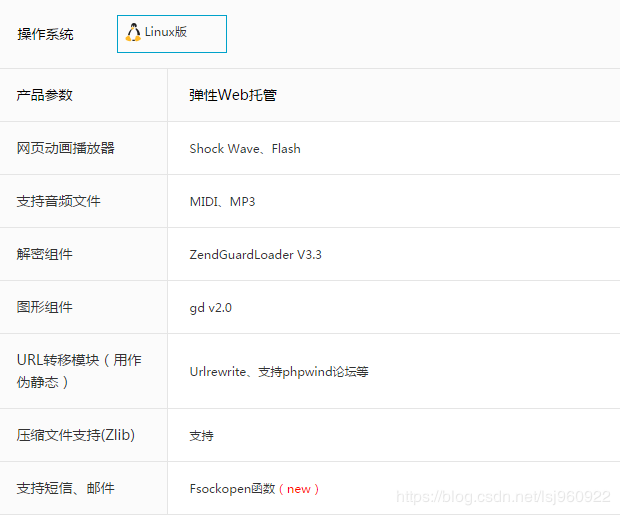620x515 pixels.
Task: Click the 弹性Web托管 column header
Action: (233, 95)
